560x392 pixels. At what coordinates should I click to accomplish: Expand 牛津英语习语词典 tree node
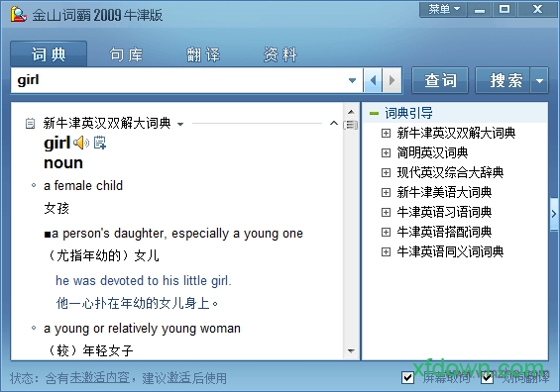point(386,213)
